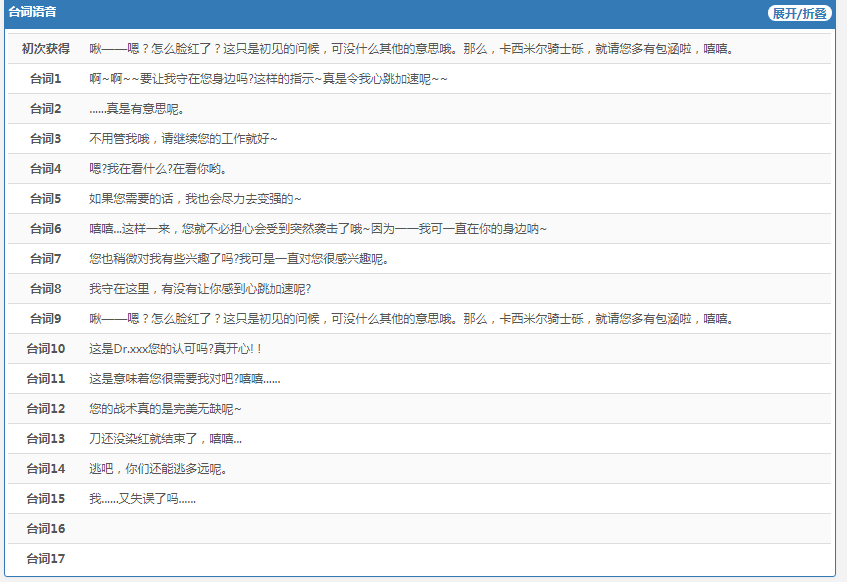This screenshot has width=847, height=582.
Task: Select the 台词9 row label
Action: click(x=46, y=319)
